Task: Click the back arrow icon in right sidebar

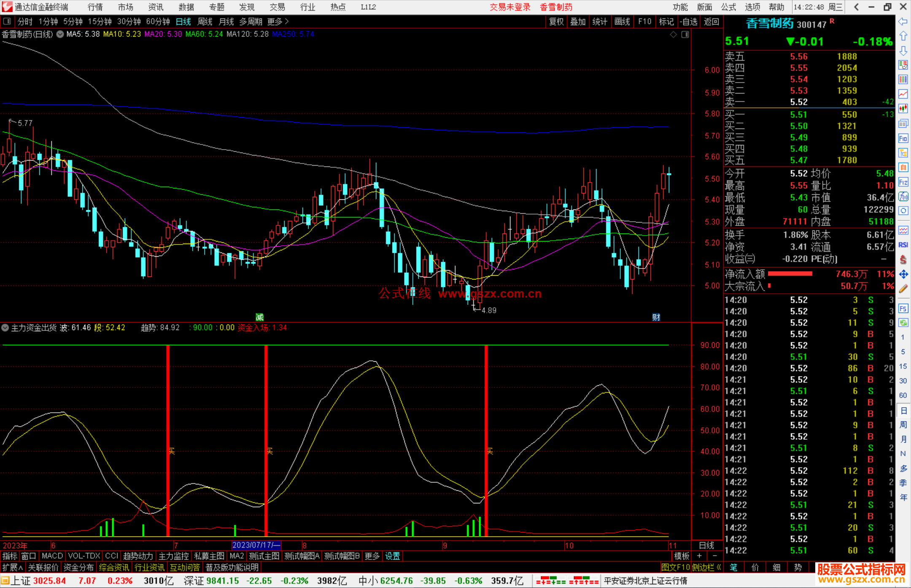Action: click(x=903, y=21)
